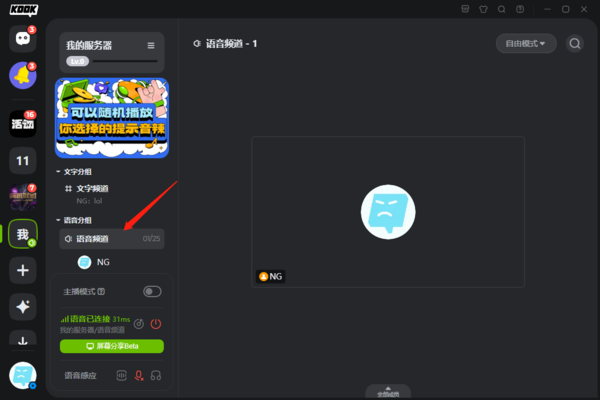The height and width of the screenshot is (400, 600).
Task: Disconnect voice with the red power icon
Action: pyautogui.click(x=156, y=324)
